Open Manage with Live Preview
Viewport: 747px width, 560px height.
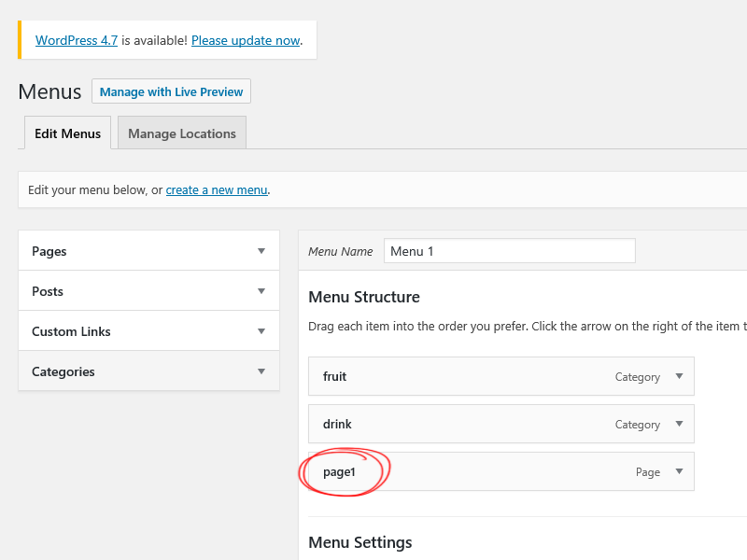171,91
